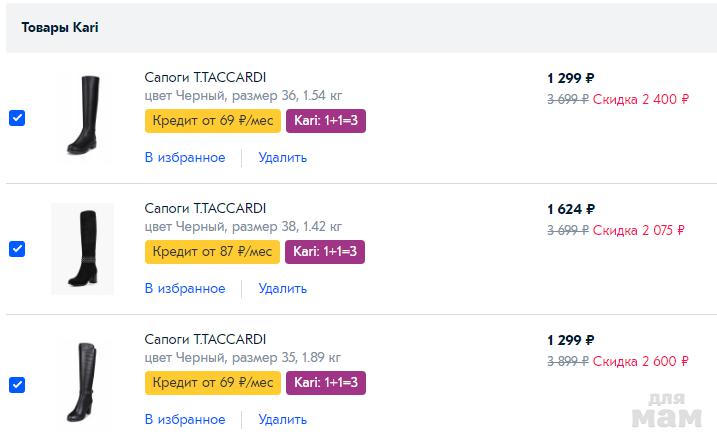
Task: Select the 'Кредит от 87 ₽/мес' badge
Action: coord(212,252)
